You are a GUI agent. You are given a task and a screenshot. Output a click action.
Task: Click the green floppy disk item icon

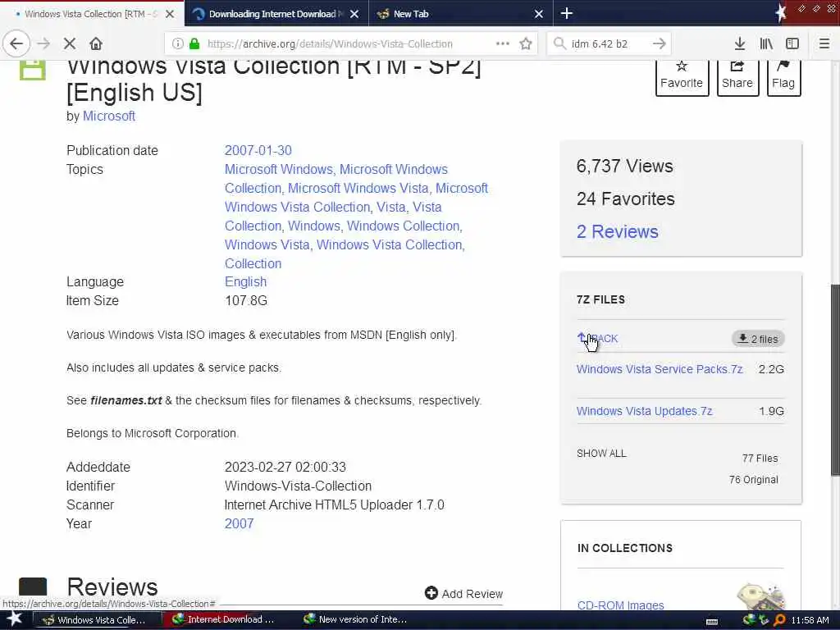(x=33, y=71)
